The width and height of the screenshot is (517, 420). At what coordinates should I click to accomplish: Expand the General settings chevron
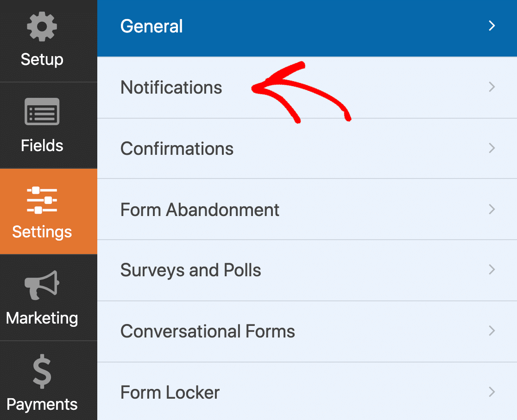coord(492,26)
